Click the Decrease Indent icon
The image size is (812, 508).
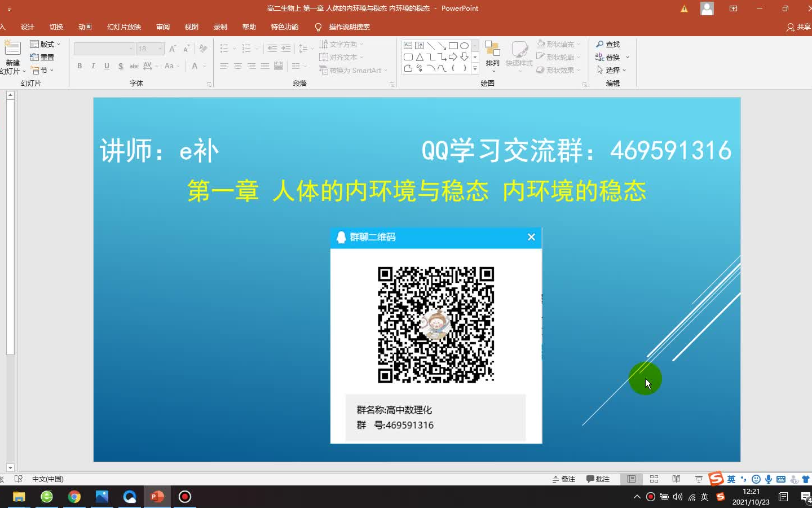(x=272, y=49)
